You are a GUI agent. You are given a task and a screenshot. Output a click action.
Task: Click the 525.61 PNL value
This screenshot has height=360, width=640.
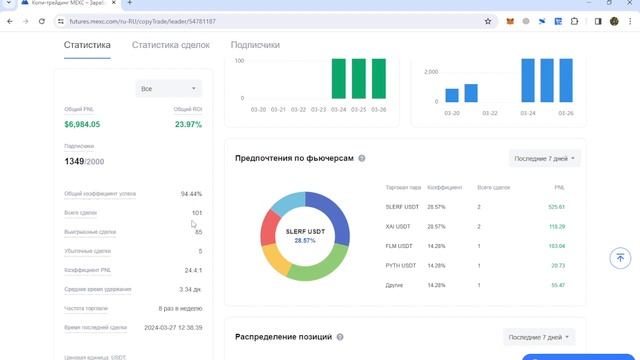(x=557, y=207)
